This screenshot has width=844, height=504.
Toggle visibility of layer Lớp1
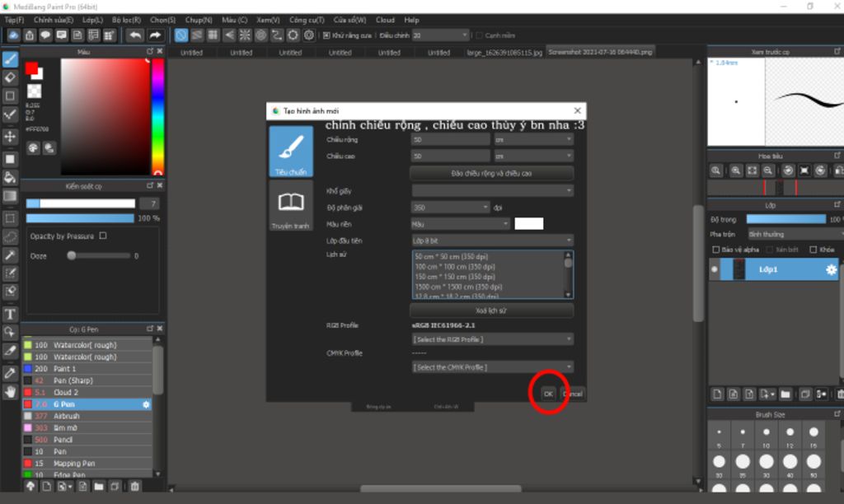[x=715, y=269]
